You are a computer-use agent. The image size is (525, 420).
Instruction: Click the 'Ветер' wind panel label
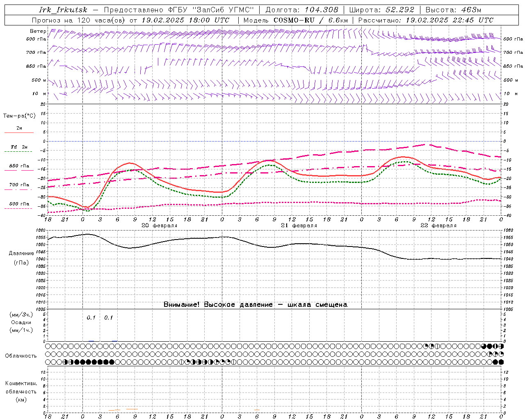coord(38,31)
